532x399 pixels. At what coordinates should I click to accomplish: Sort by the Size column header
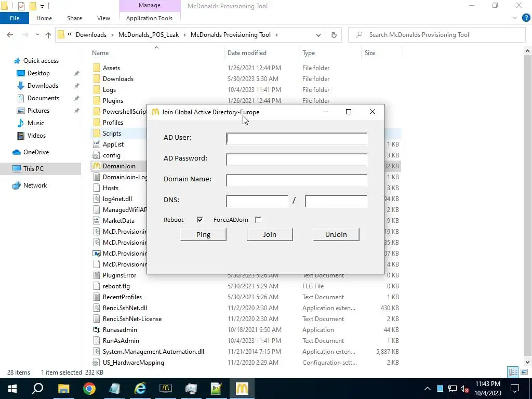click(370, 53)
